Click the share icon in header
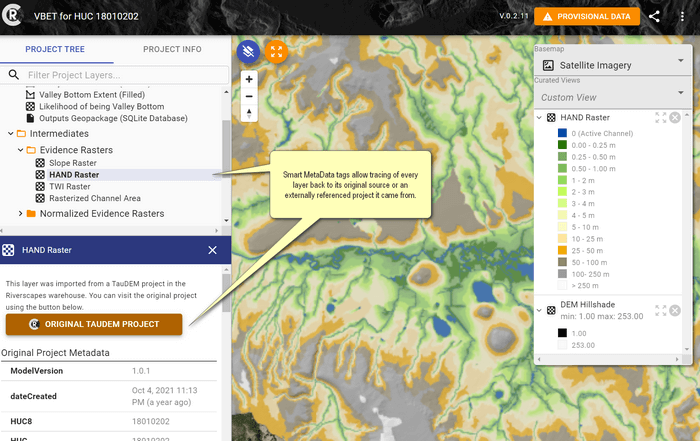The width and height of the screenshot is (700, 441). coord(654,16)
